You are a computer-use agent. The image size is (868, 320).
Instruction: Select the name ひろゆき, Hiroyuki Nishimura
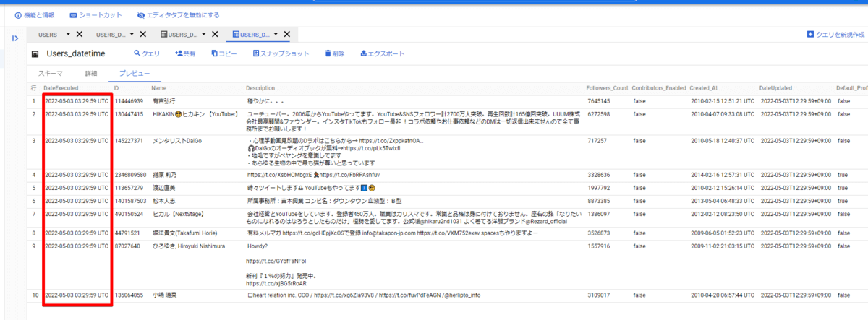point(189,246)
